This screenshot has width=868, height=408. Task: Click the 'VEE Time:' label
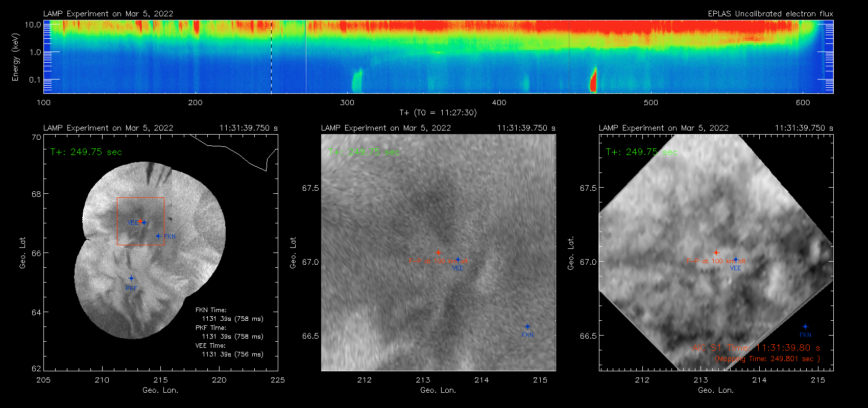(x=211, y=346)
